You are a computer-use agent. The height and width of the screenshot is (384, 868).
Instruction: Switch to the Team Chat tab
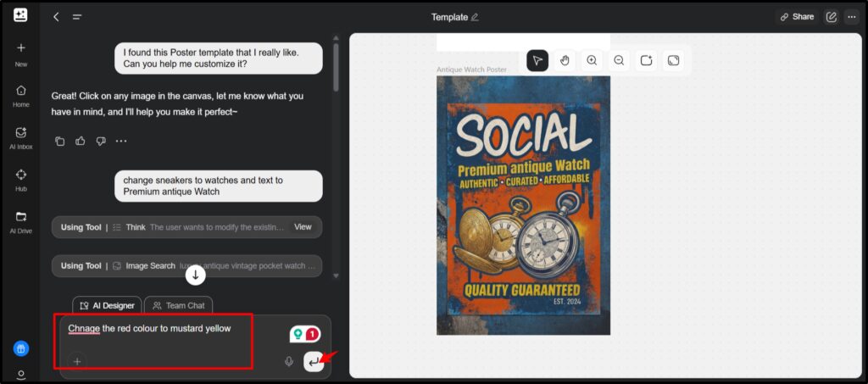[x=178, y=305]
